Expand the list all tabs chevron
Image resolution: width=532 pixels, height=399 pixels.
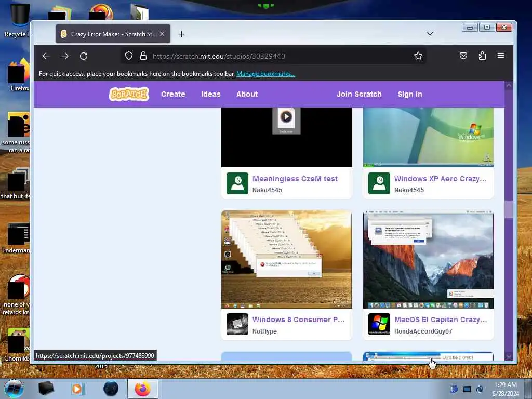(430, 34)
